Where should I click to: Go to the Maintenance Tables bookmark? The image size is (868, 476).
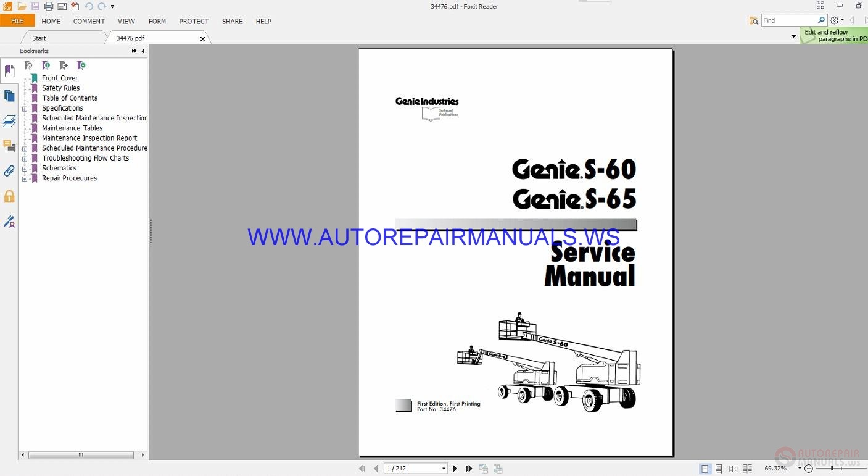72,128
